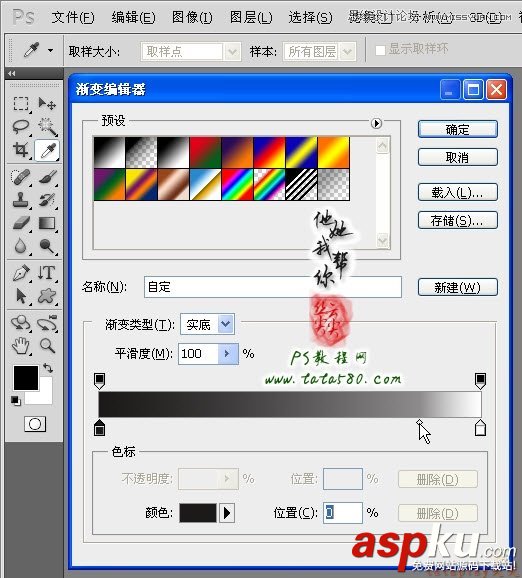Select the left opacity stop above gradient
Viewport: 522px width, 578px height.
pyautogui.click(x=100, y=381)
